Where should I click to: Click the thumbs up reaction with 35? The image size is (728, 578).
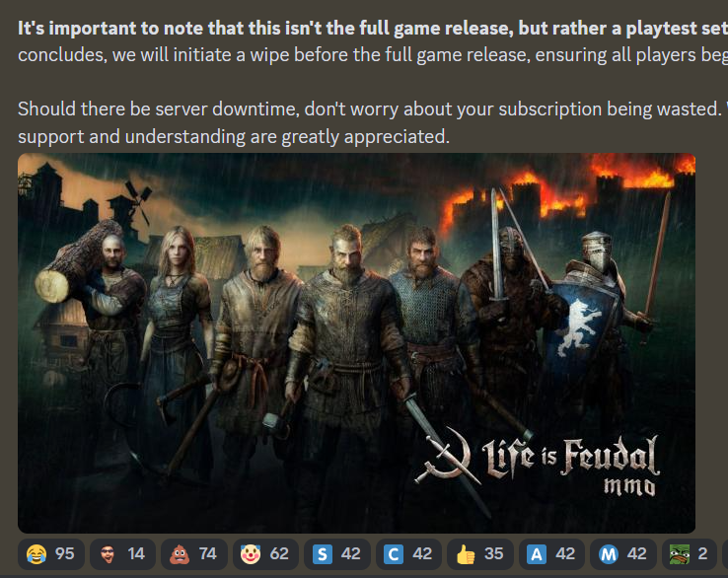(x=480, y=554)
